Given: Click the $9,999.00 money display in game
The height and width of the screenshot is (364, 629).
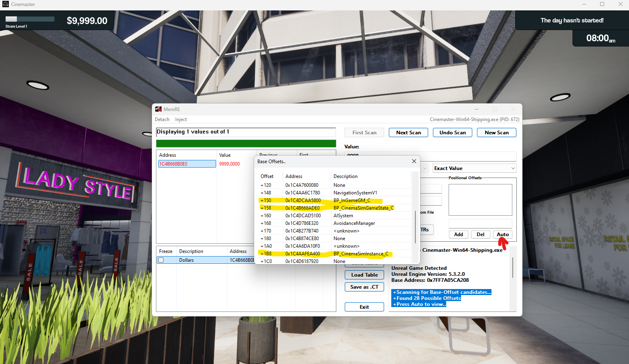Looking at the screenshot, I should click(87, 21).
